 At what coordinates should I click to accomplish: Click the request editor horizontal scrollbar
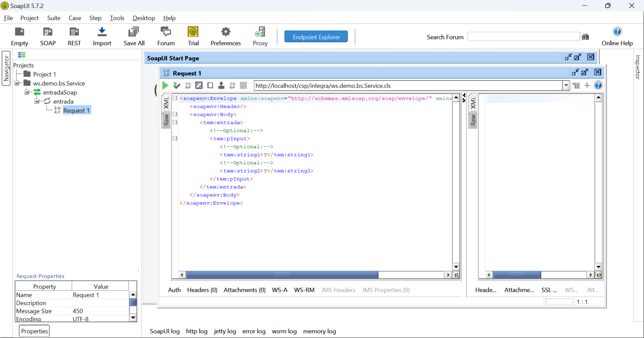pos(282,275)
